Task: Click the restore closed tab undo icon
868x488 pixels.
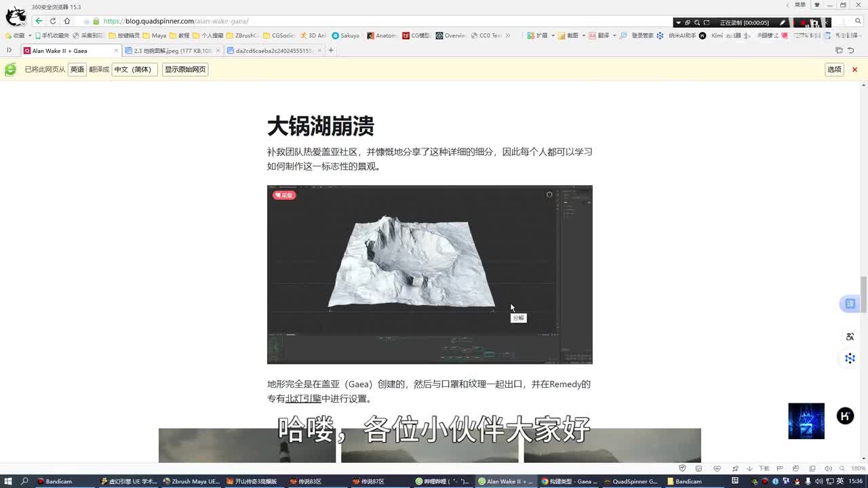Action: [x=851, y=50]
